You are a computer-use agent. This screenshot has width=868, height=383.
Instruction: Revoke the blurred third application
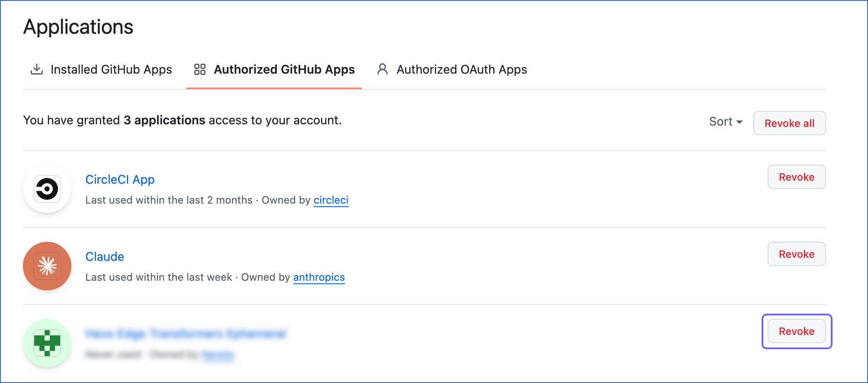point(797,331)
